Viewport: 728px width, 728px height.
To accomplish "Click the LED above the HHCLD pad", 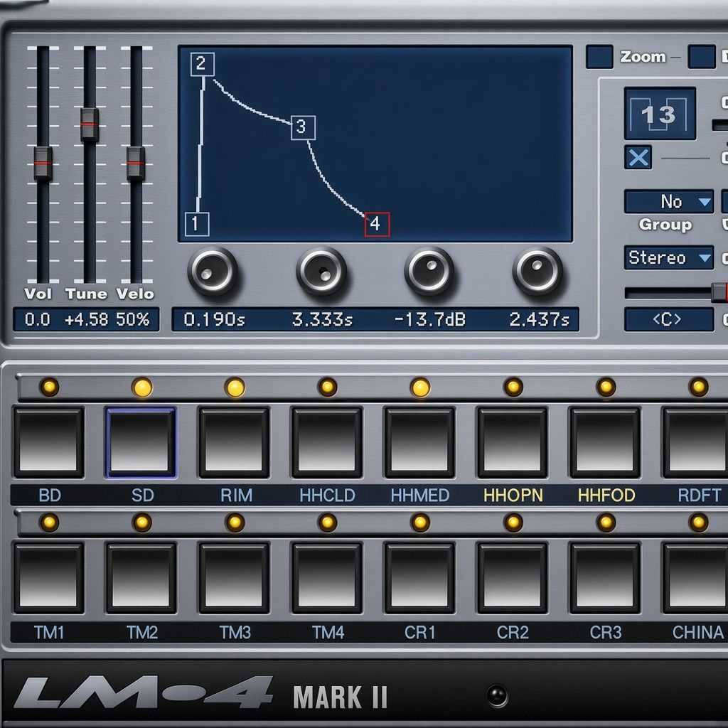I will (327, 387).
